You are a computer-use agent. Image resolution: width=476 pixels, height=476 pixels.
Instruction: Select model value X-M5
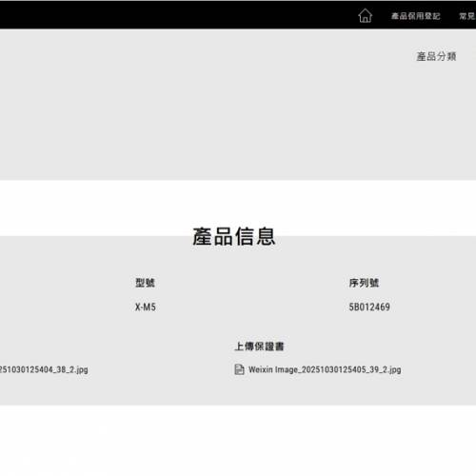[146, 307]
